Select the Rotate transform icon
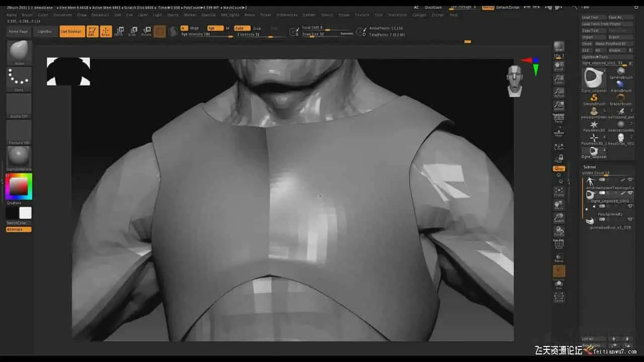 click(x=146, y=32)
